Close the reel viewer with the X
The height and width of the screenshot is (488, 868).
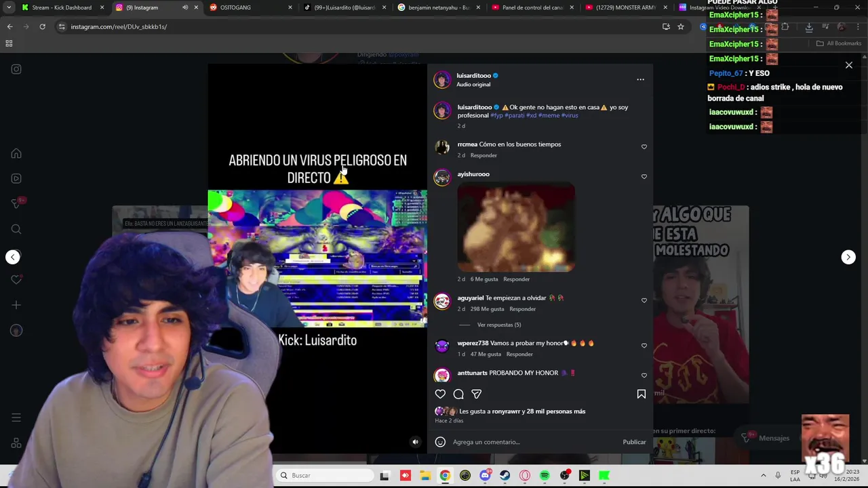(x=848, y=65)
